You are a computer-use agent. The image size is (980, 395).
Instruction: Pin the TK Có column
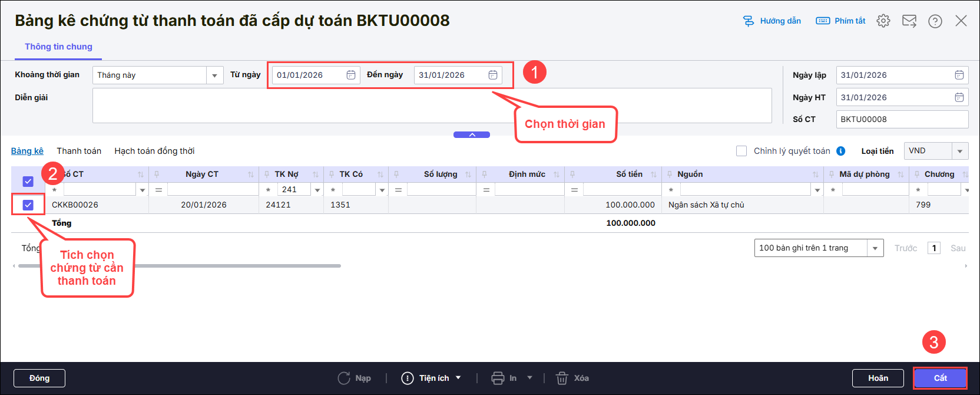click(332, 175)
